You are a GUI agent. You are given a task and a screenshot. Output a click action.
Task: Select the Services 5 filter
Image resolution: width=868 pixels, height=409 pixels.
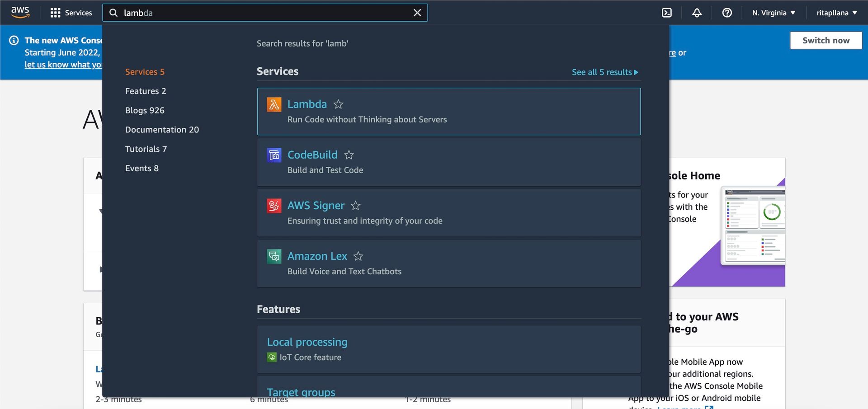coord(145,72)
